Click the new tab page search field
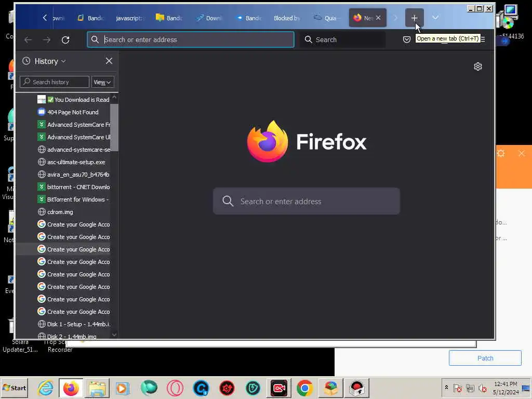The image size is (532, 399). 307,201
